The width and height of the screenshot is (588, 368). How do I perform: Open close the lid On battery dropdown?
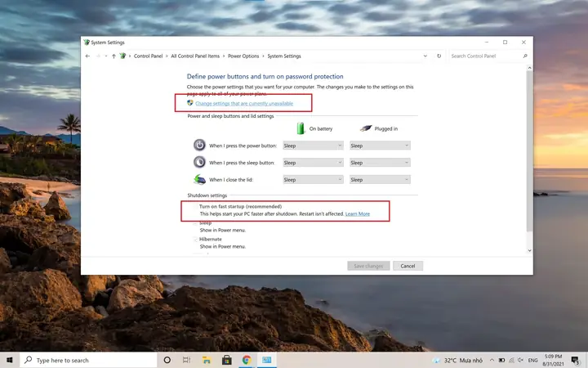313,179
